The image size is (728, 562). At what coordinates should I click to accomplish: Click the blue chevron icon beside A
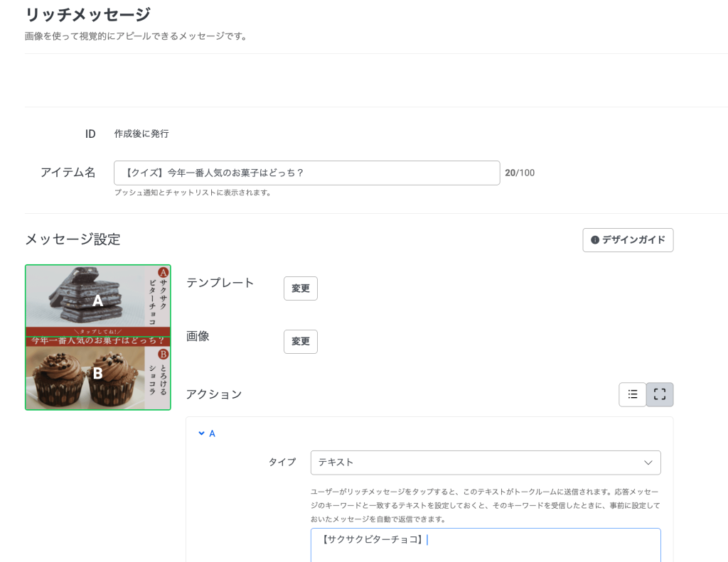point(202,433)
